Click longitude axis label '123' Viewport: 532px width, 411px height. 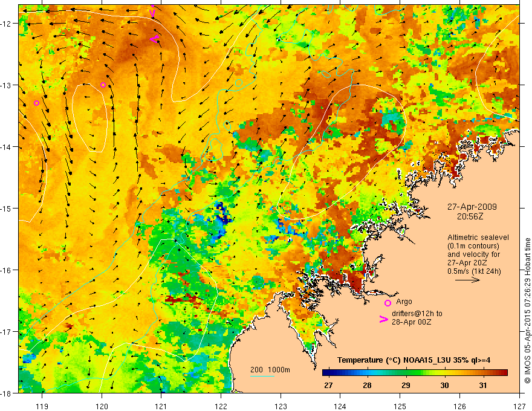(x=281, y=407)
